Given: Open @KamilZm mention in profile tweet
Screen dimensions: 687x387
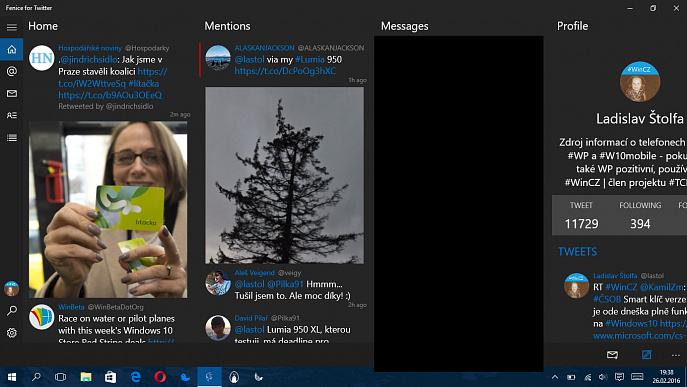Looking at the screenshot, I should pyautogui.click(x=662, y=287).
